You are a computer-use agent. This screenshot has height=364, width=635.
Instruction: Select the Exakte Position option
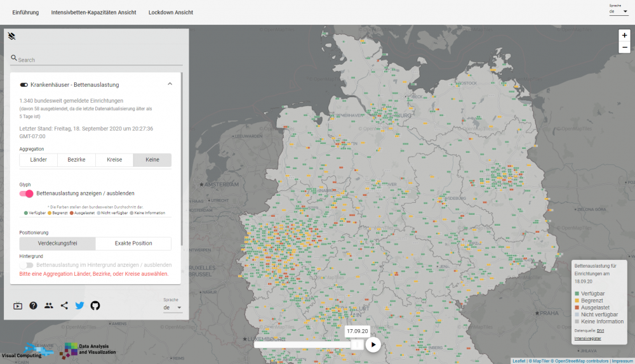pos(133,244)
